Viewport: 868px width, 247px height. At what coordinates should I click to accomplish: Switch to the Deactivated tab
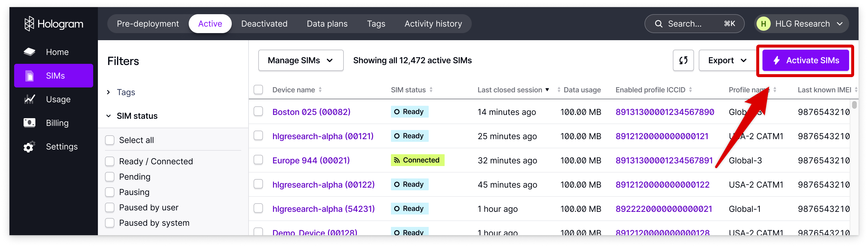(x=264, y=24)
